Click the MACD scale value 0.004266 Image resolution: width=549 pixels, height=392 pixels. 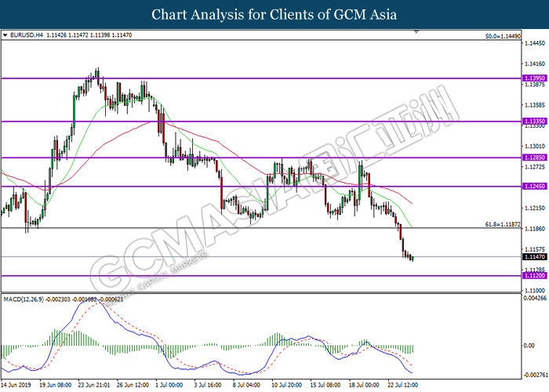(535, 298)
